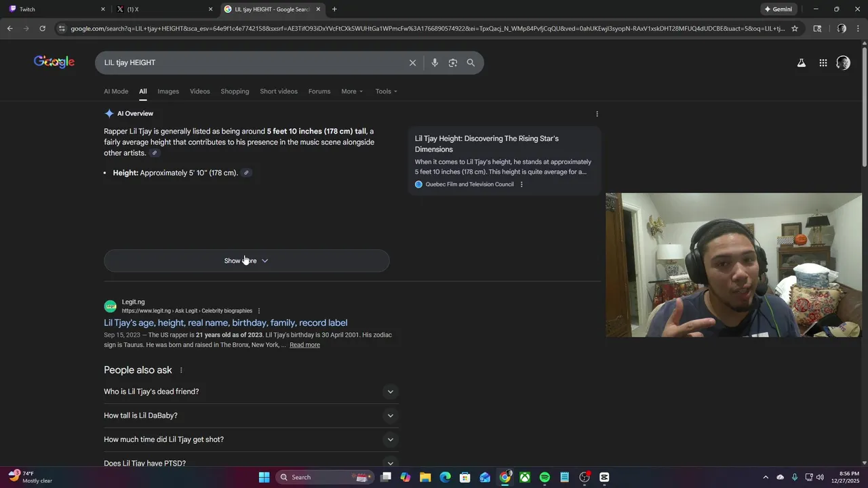Open AI Overview three-dot options

pyautogui.click(x=597, y=114)
